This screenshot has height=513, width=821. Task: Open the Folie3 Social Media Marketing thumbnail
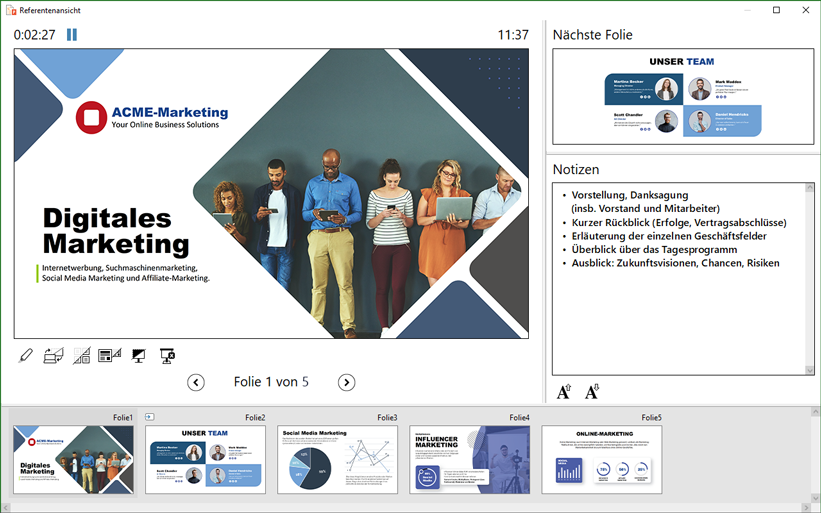tap(337, 460)
